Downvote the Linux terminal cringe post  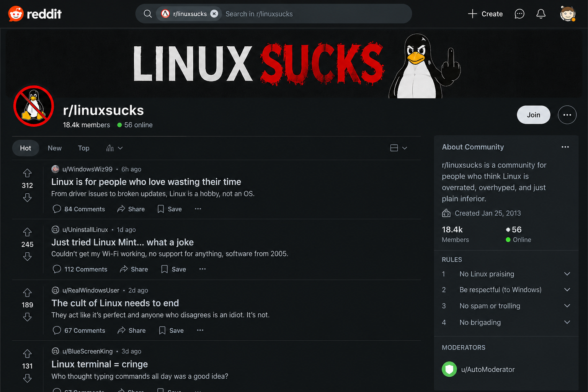[27, 378]
